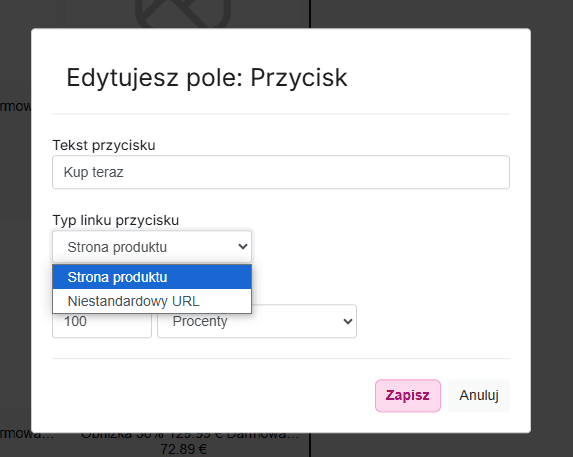Click the truncated "rmowa…" product name under the dialog
This screenshot has height=457, width=573.
[27, 435]
